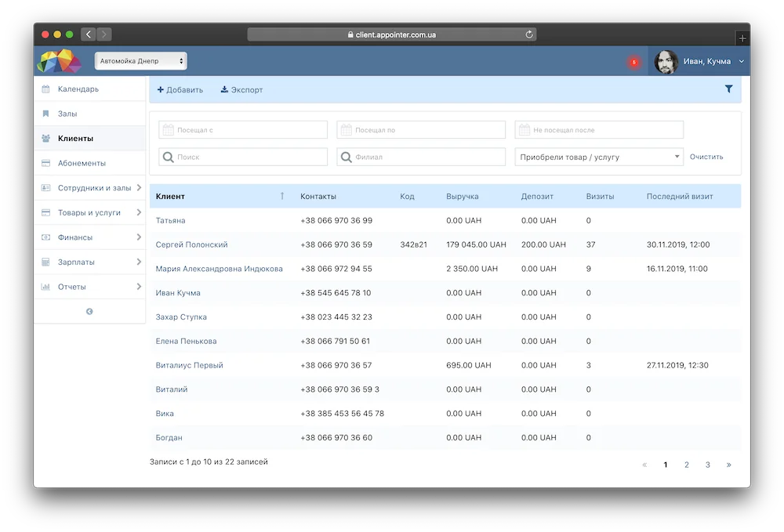Open client Виталиус Первый

pyautogui.click(x=190, y=365)
